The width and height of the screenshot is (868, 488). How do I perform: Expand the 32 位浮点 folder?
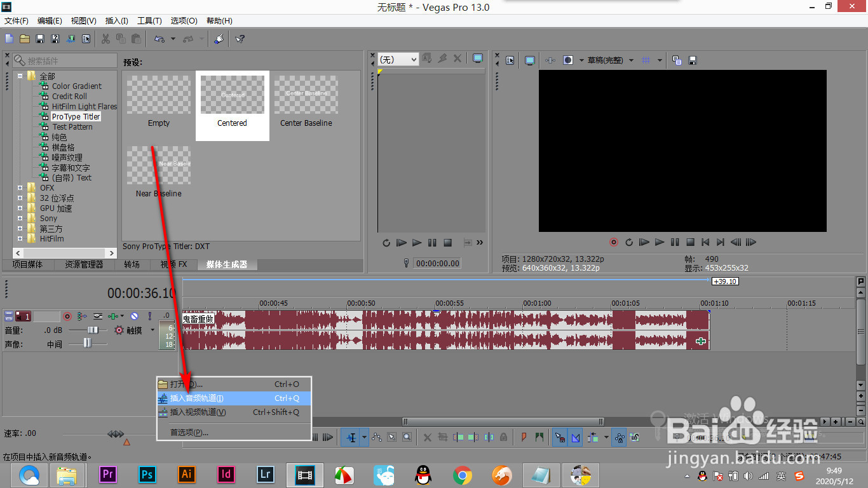click(20, 198)
